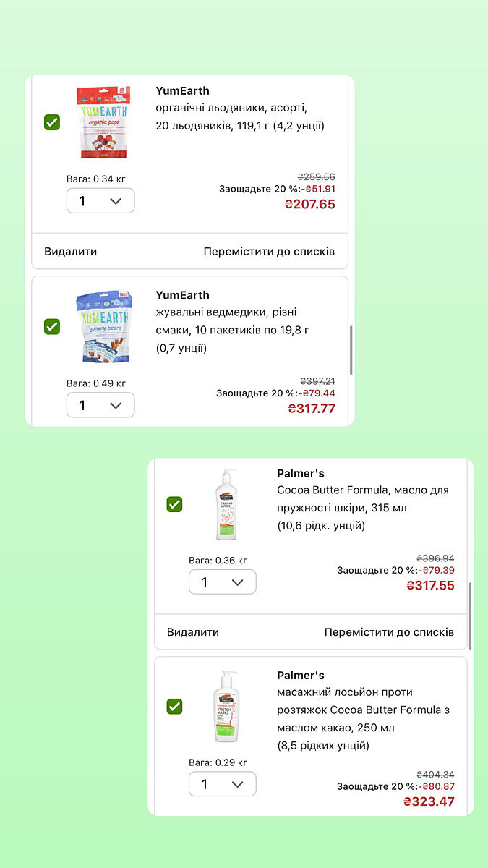Click Перемістити до списків for YumEarth pops
Screen dimensions: 488x868
tap(269, 252)
